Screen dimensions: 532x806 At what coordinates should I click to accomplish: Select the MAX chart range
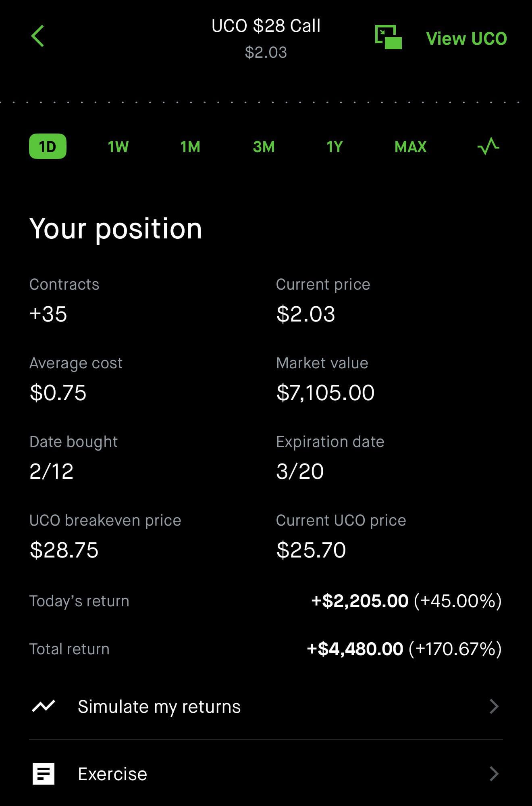pos(410,147)
